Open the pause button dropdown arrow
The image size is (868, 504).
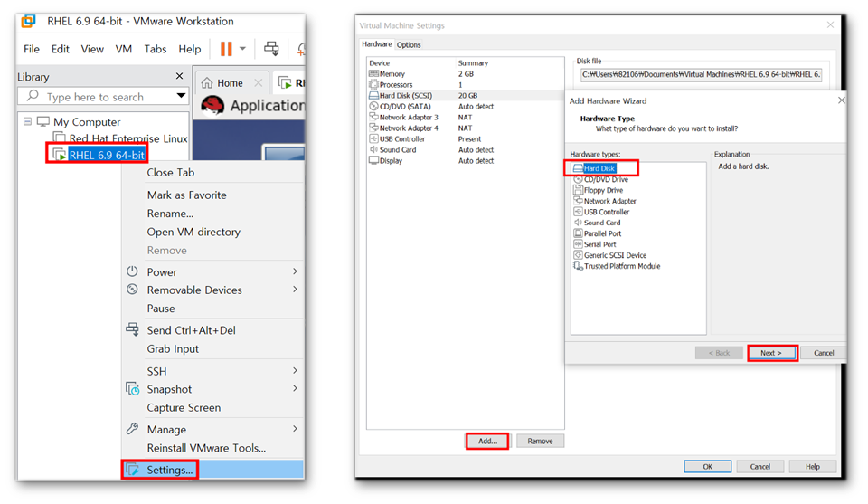coord(242,49)
